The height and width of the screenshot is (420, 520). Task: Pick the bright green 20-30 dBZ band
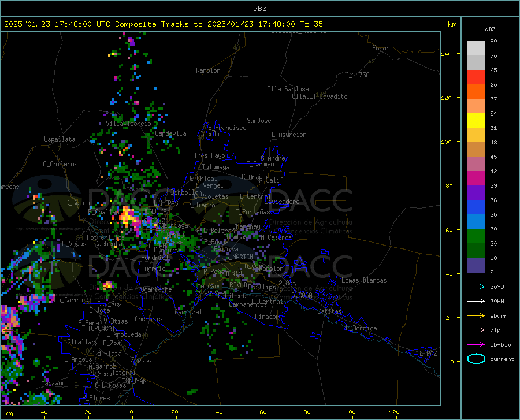[476, 236]
